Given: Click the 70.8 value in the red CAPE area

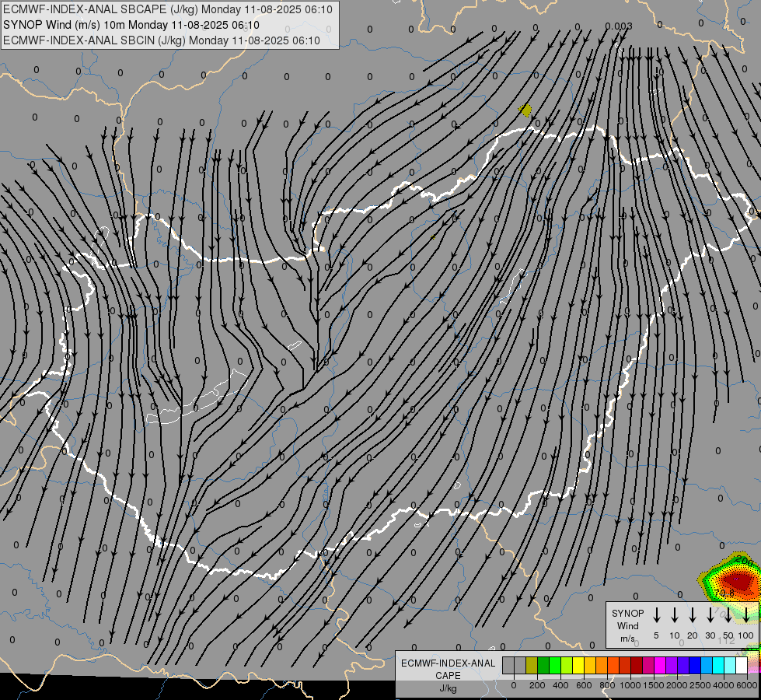Looking at the screenshot, I should [x=724, y=593].
